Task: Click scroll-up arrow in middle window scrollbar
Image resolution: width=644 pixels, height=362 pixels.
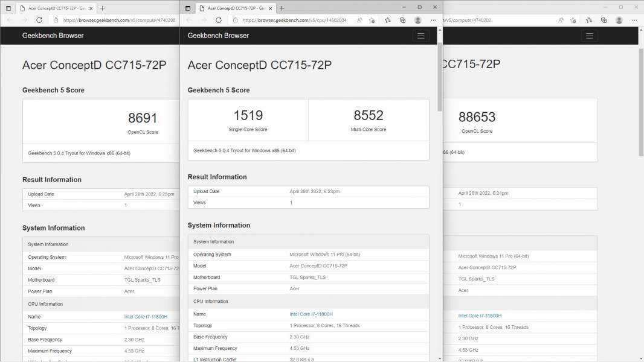Action: (440, 30)
